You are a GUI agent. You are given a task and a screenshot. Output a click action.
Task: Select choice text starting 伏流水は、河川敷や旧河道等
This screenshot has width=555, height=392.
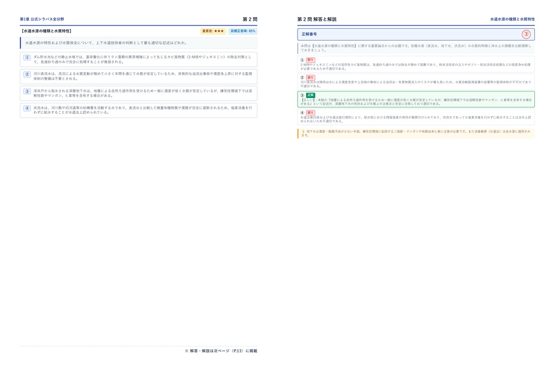point(143,110)
